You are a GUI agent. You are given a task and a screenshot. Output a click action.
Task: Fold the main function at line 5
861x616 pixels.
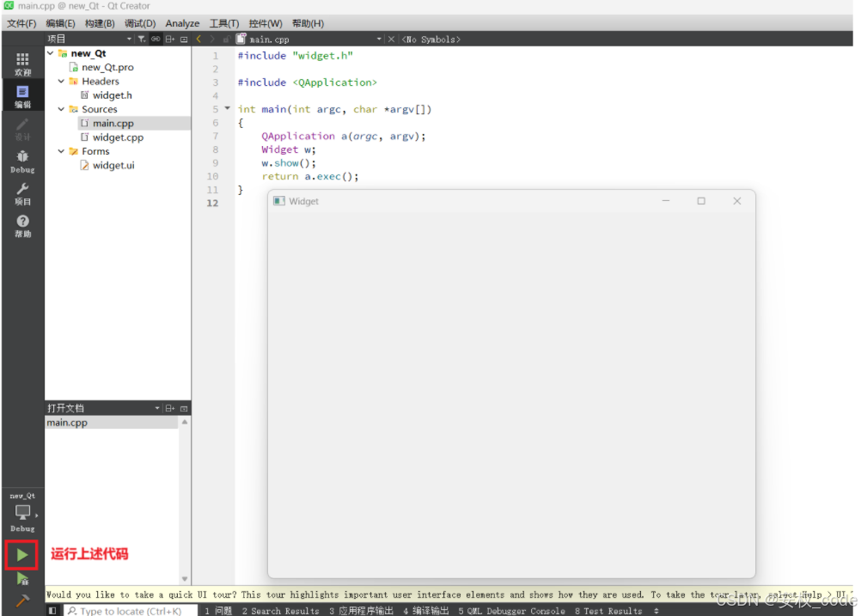[228, 108]
